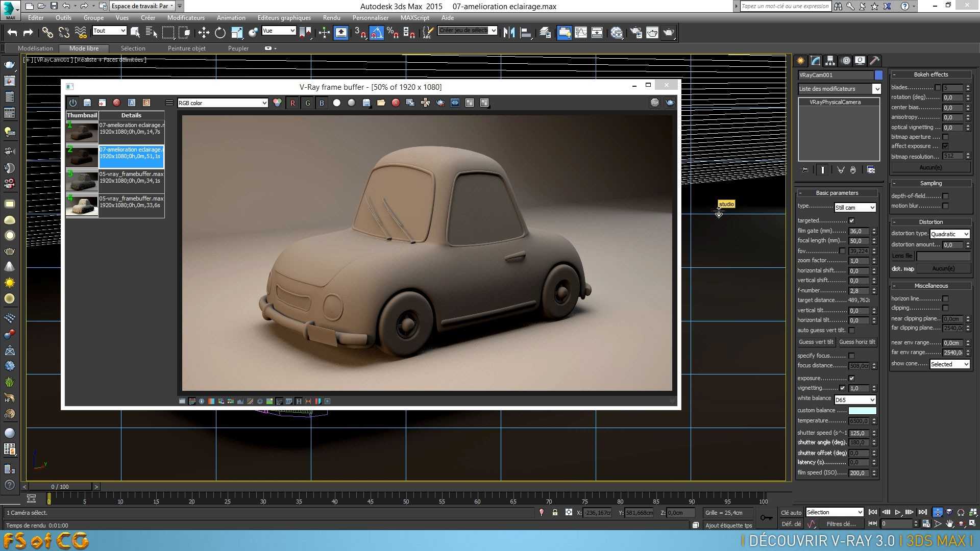
Task: Switch to the Modélisation ribbon tab
Action: click(35, 48)
